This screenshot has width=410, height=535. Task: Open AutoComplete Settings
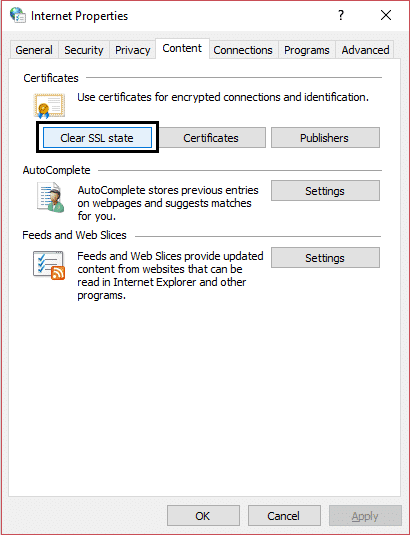[325, 191]
